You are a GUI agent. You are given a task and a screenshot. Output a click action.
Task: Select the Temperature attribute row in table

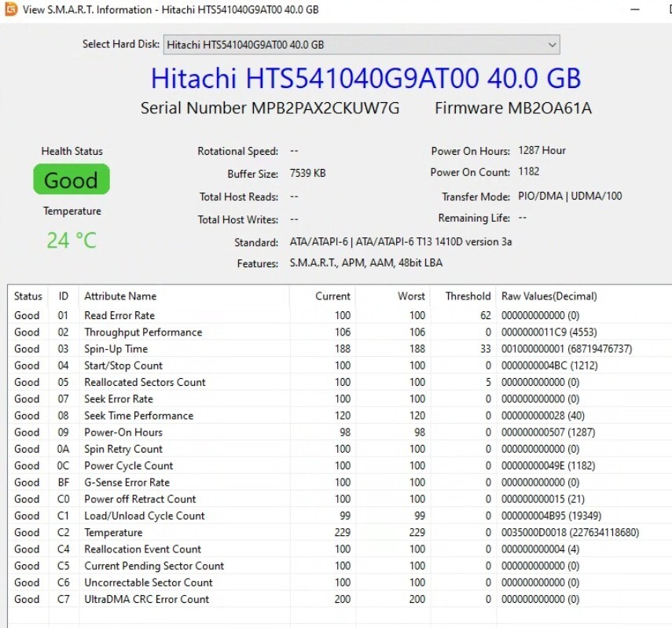pos(340,533)
